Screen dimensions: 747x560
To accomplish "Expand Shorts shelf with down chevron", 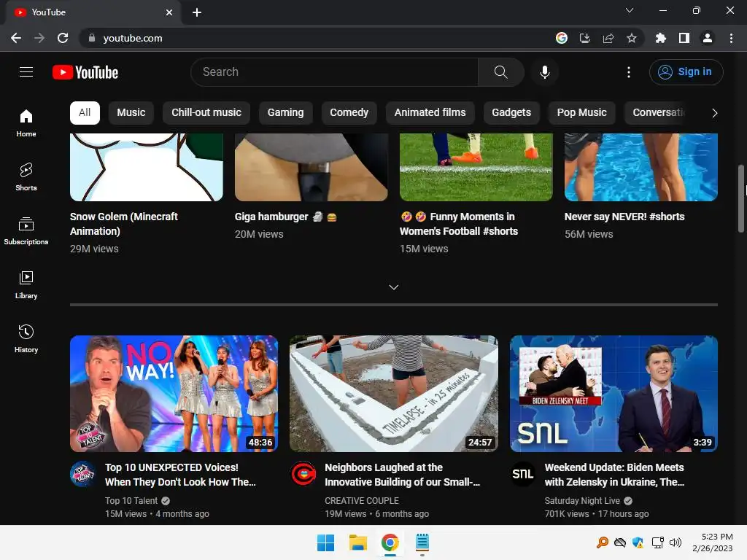I will (x=393, y=287).
